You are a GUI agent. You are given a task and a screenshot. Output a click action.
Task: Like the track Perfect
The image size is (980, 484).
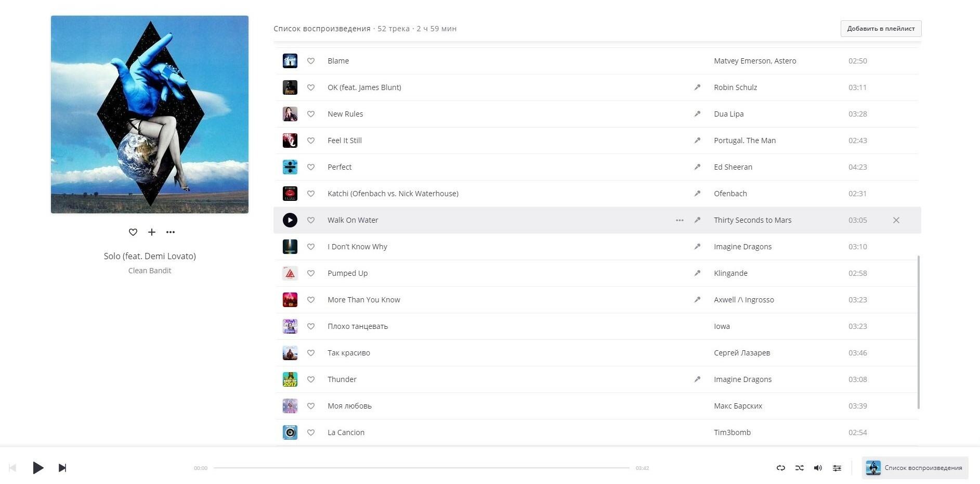pyautogui.click(x=311, y=167)
